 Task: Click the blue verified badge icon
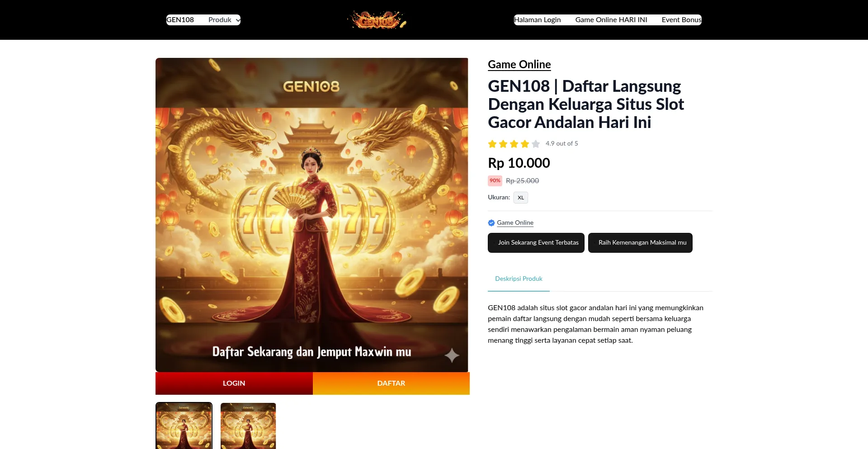click(x=491, y=223)
